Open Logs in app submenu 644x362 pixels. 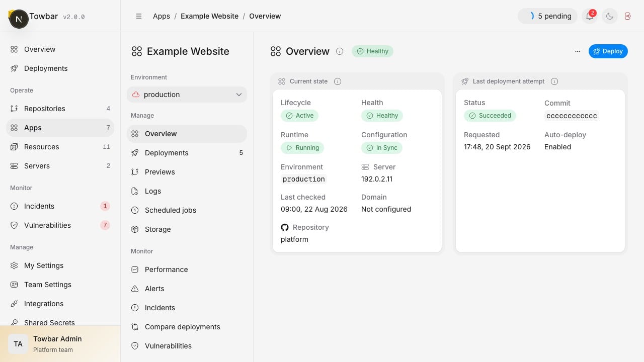pos(187,191)
